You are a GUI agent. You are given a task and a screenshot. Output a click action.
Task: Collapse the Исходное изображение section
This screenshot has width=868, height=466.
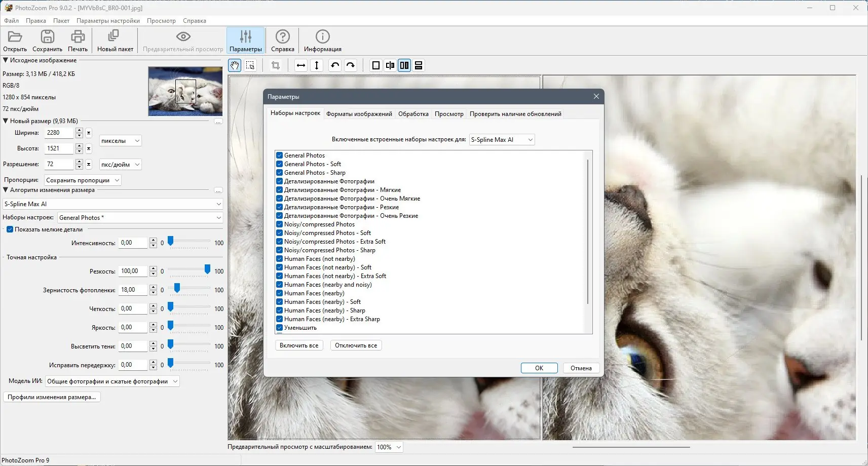[x=6, y=60]
